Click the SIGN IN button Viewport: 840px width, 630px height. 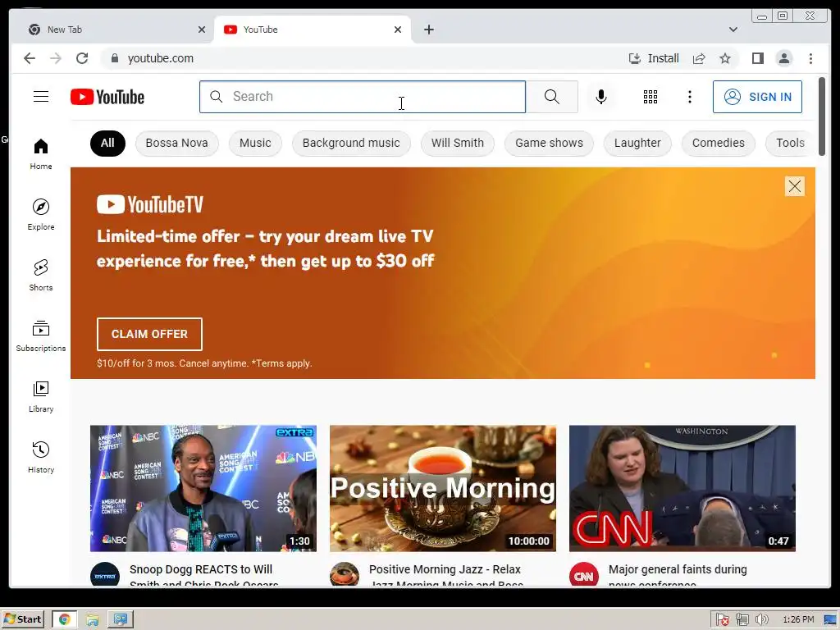pyautogui.click(x=757, y=97)
